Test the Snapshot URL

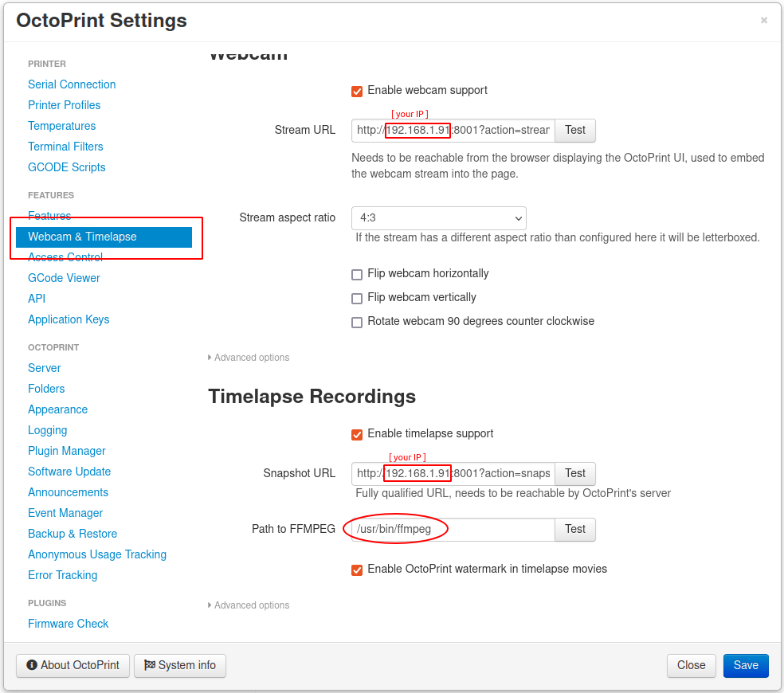[575, 473]
